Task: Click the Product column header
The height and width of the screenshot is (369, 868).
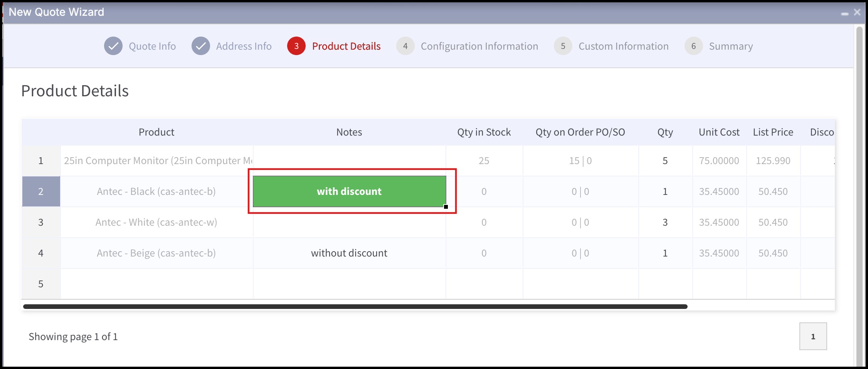Action: [x=156, y=132]
